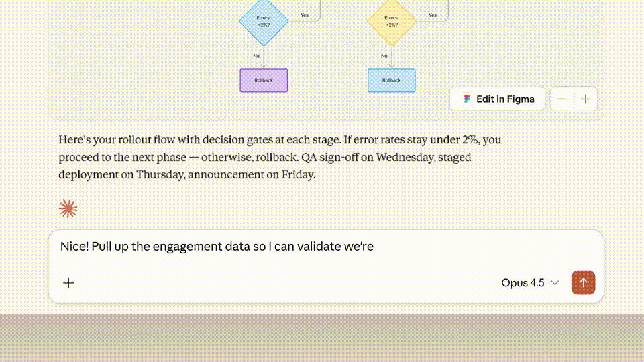Click the orange Claude starburst icon
Image resolution: width=644 pixels, height=362 pixels.
pyautogui.click(x=68, y=209)
